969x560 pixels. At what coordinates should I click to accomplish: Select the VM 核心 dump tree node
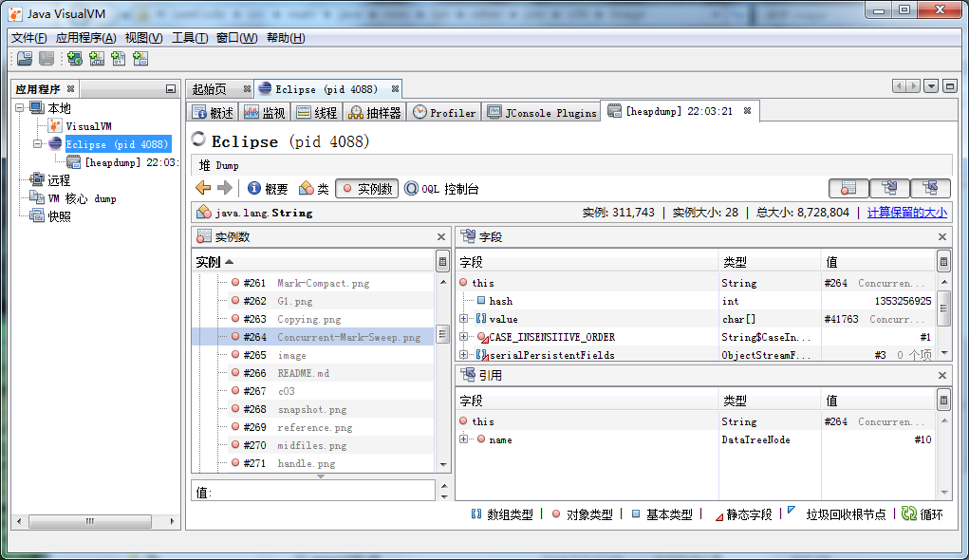pyautogui.click(x=83, y=198)
